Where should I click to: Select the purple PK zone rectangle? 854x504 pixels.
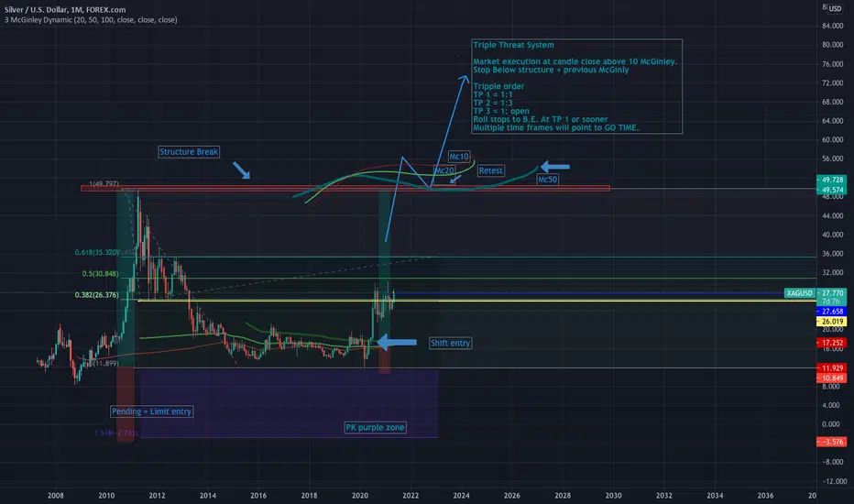coord(289,402)
